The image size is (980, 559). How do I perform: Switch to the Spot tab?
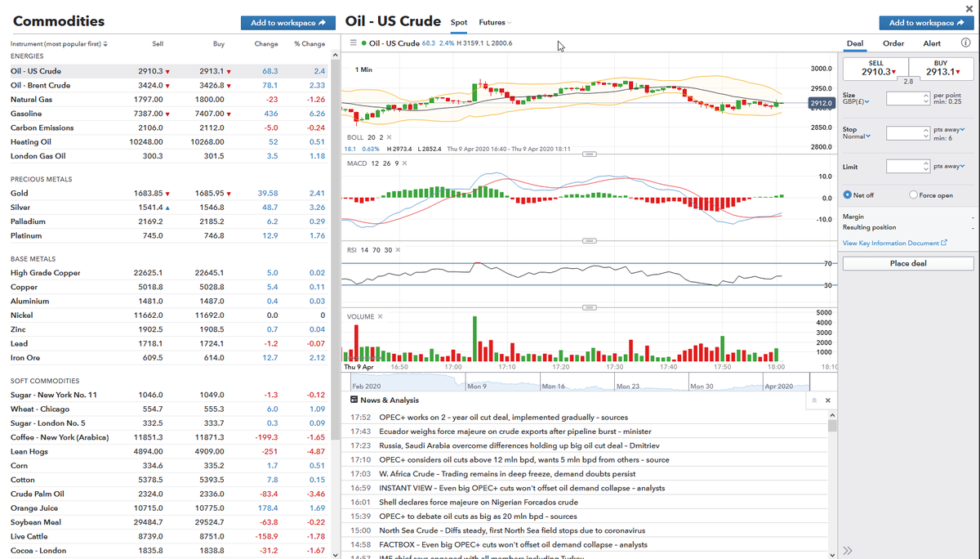coord(459,22)
